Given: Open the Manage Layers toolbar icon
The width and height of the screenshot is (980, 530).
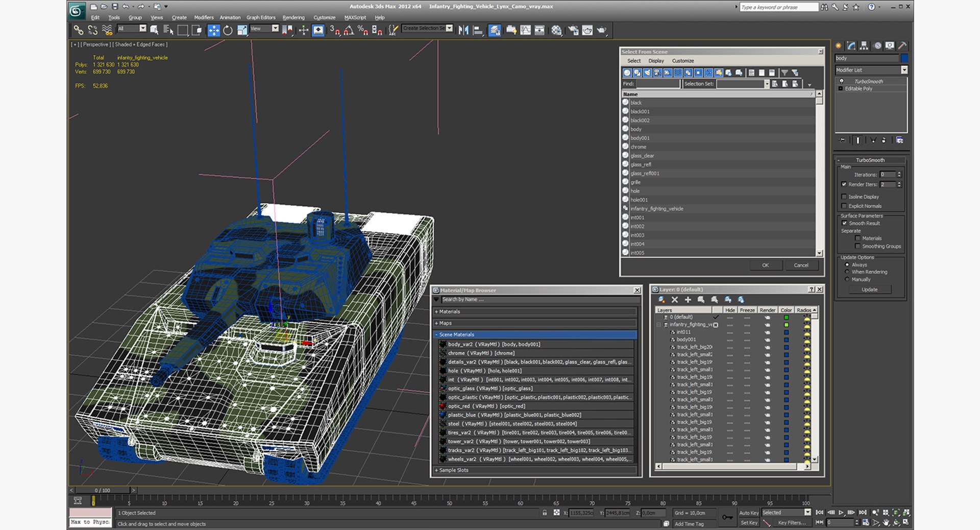Looking at the screenshot, I should pyautogui.click(x=494, y=30).
